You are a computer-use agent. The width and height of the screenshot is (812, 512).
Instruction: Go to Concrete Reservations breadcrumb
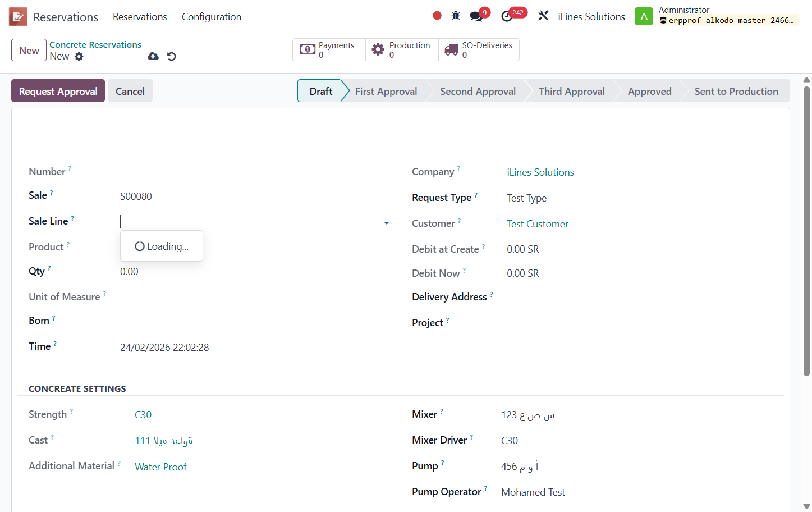[95, 44]
